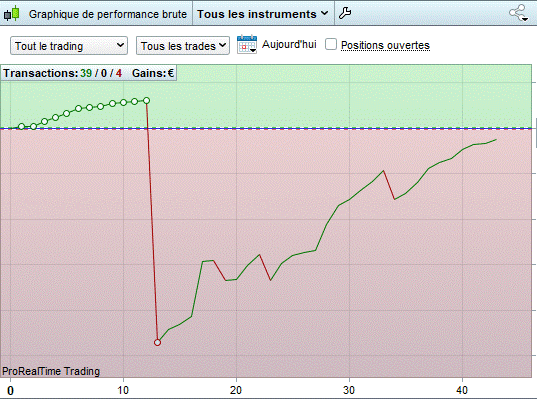Open the share menu icon

(x=518, y=13)
